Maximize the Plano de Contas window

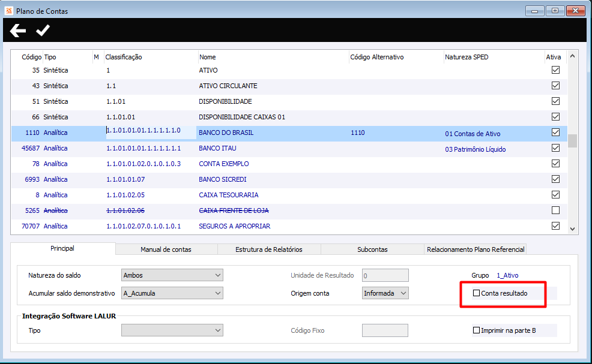[x=555, y=11]
